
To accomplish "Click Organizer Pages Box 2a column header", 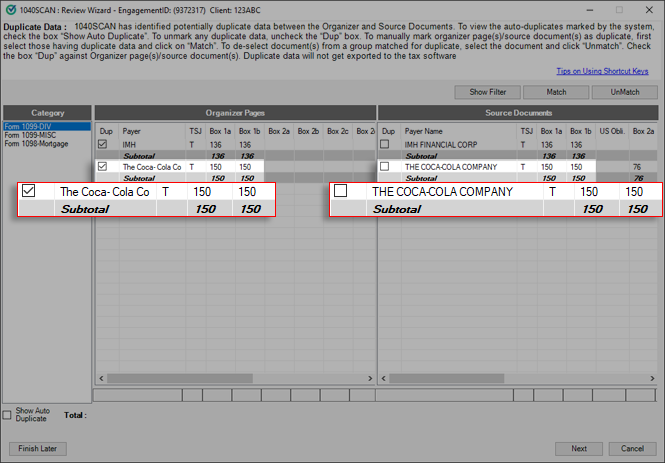I will point(279,131).
